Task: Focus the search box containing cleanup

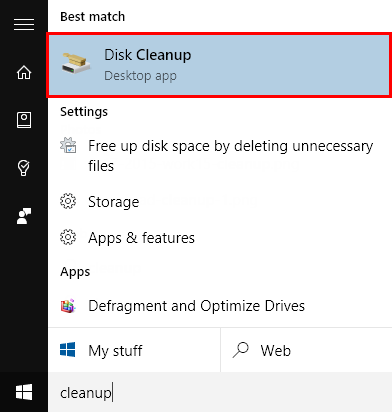Action: point(220,392)
